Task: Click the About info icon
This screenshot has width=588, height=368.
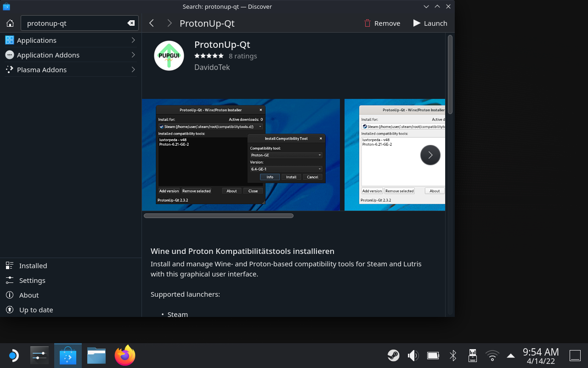Action: point(10,295)
